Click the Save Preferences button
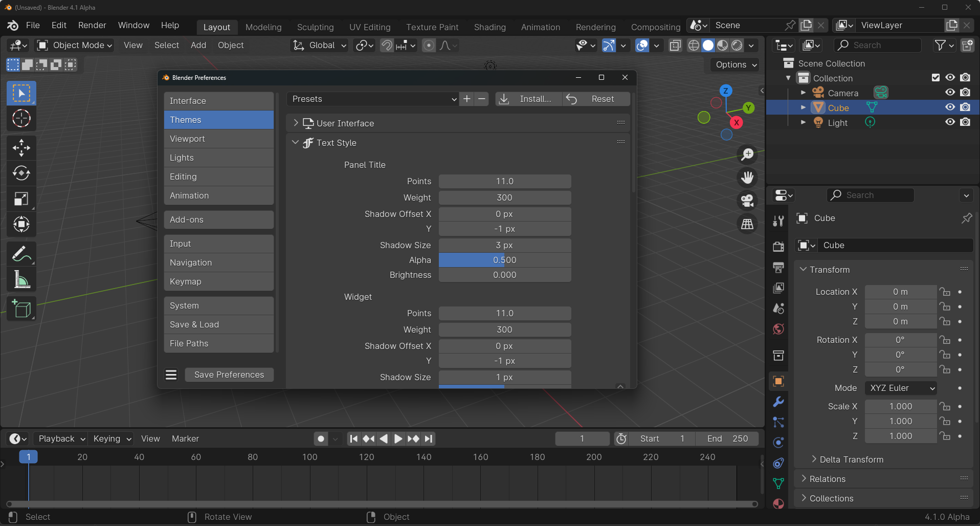This screenshot has height=526, width=980. [229, 375]
